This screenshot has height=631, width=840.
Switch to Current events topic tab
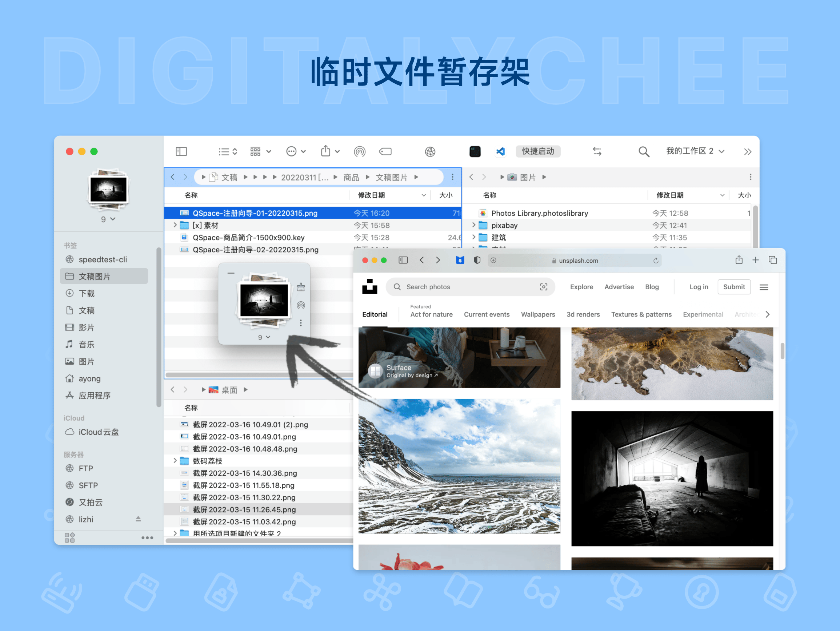[487, 314]
